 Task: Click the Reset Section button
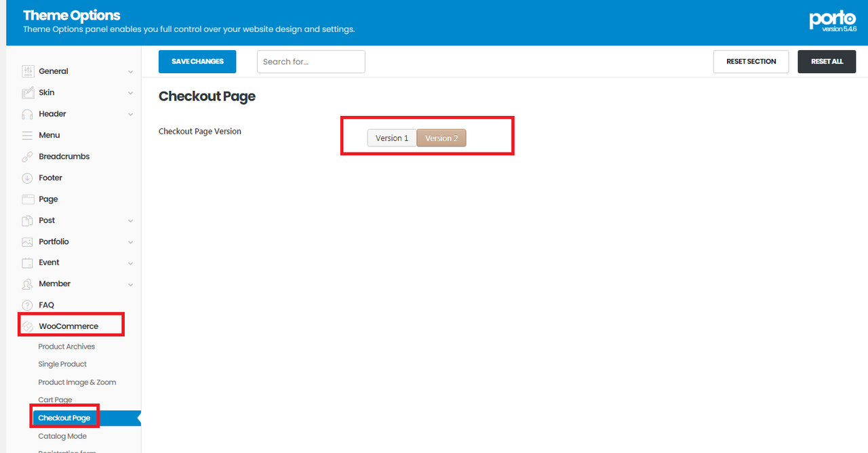click(751, 61)
